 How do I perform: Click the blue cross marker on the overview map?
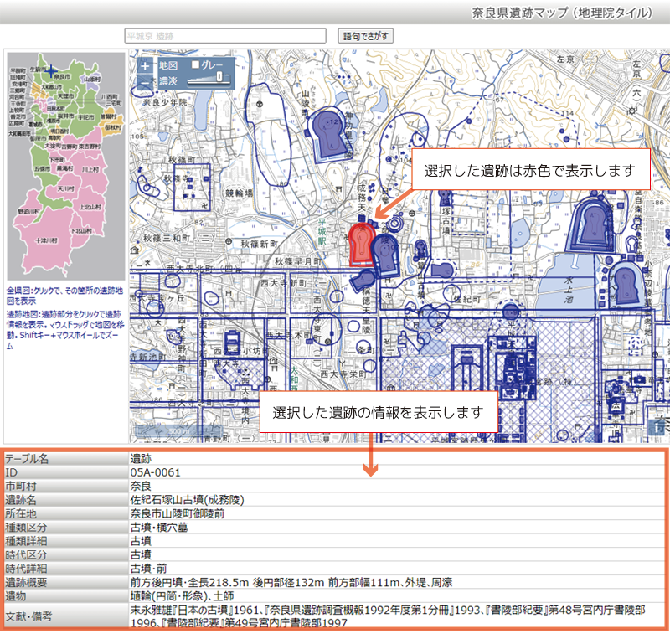tap(51, 70)
